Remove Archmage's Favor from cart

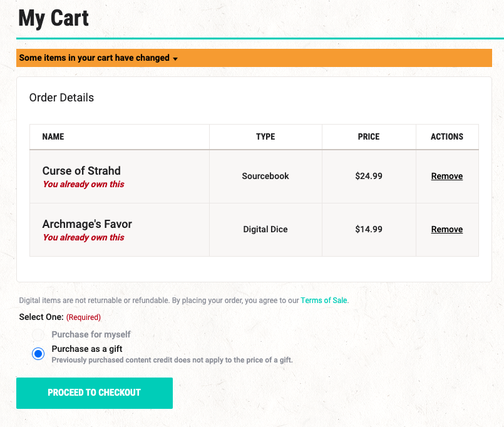tap(447, 229)
